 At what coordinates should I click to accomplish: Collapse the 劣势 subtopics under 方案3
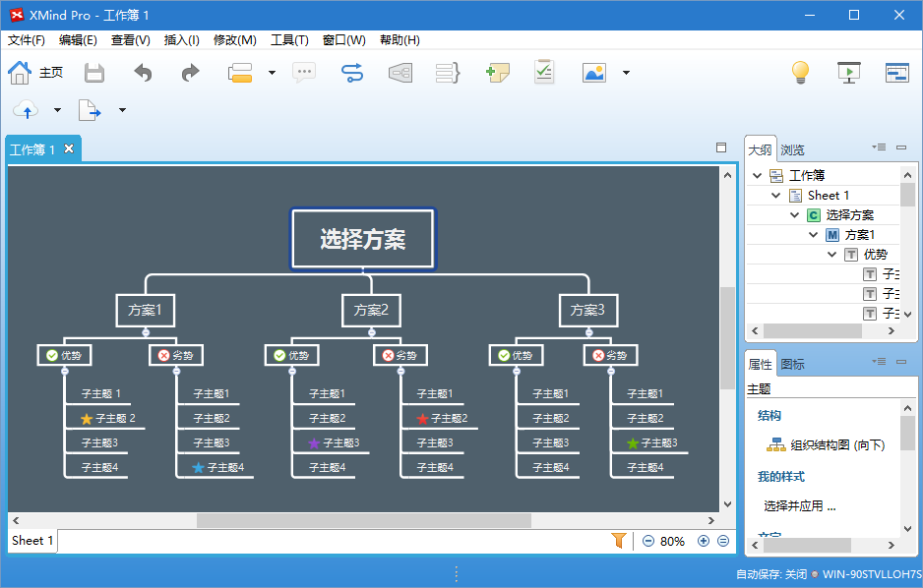610,371
